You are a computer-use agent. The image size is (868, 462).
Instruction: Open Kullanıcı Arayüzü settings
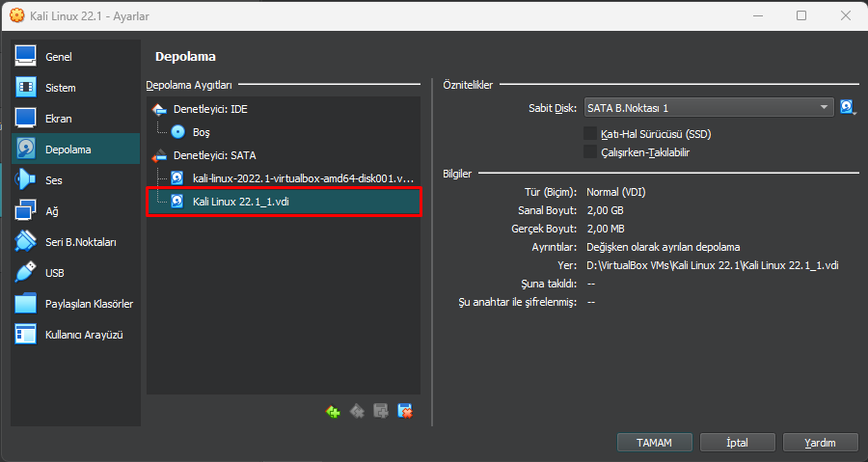click(76, 335)
